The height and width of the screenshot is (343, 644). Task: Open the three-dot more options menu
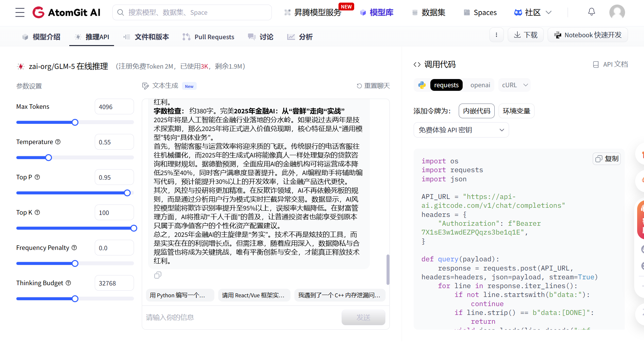(x=496, y=35)
